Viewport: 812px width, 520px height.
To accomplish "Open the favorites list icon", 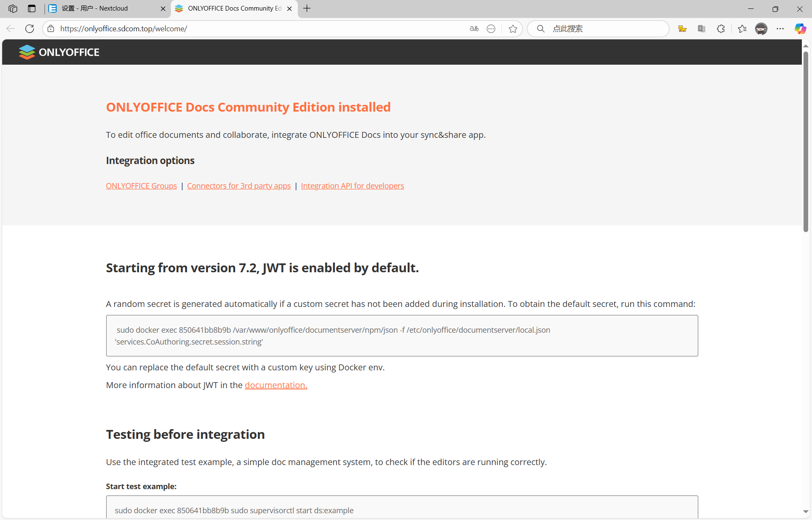I will (x=742, y=29).
